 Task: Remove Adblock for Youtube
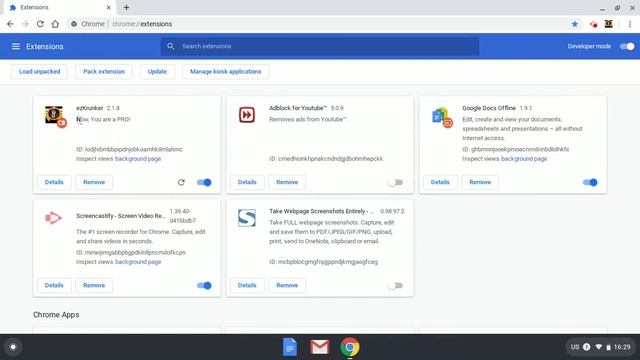pyautogui.click(x=287, y=182)
